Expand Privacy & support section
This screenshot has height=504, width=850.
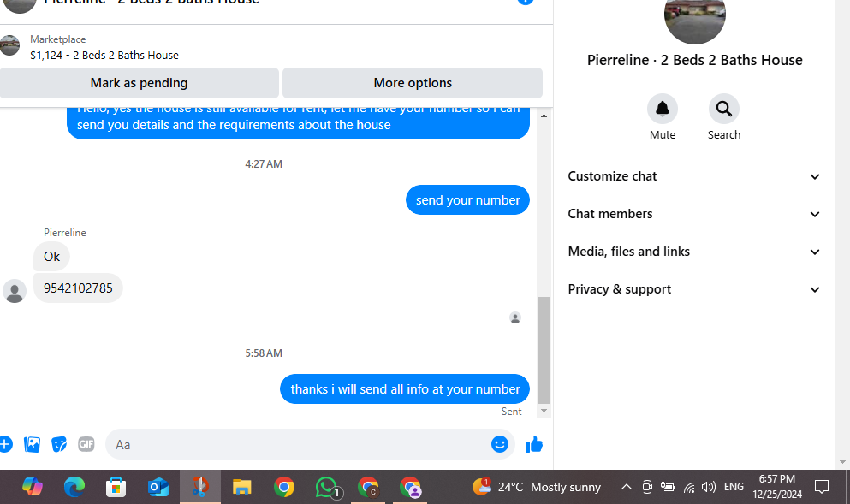[693, 289]
